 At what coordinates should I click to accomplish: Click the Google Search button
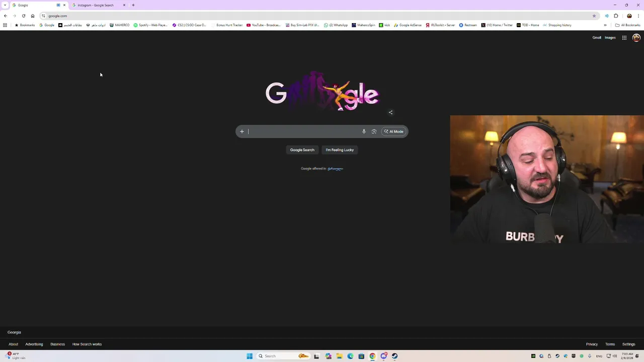click(302, 150)
